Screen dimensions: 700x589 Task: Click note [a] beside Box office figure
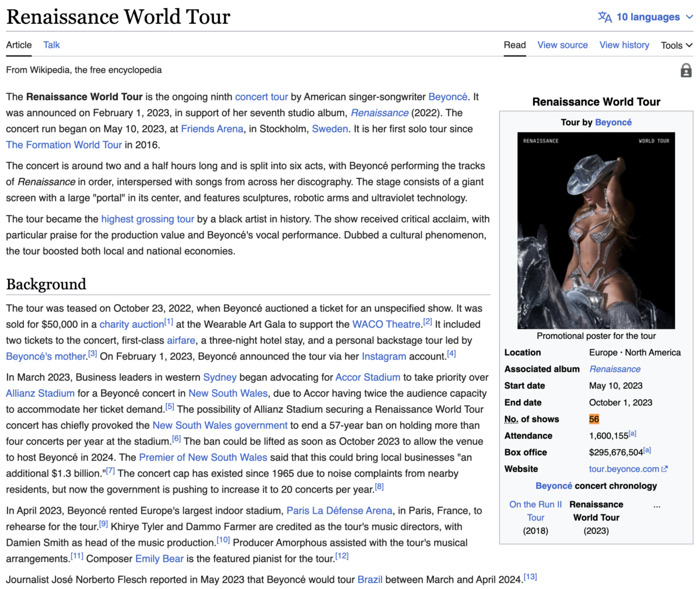tap(647, 450)
